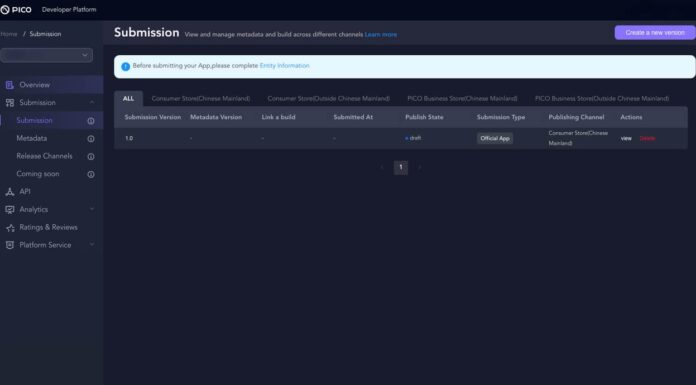The width and height of the screenshot is (696, 385).
Task: Delete the 1.0 draft submission
Action: tap(647, 139)
